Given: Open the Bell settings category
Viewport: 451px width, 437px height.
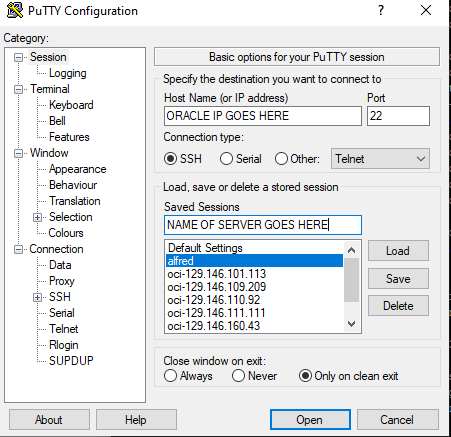Looking at the screenshot, I should [57, 121].
